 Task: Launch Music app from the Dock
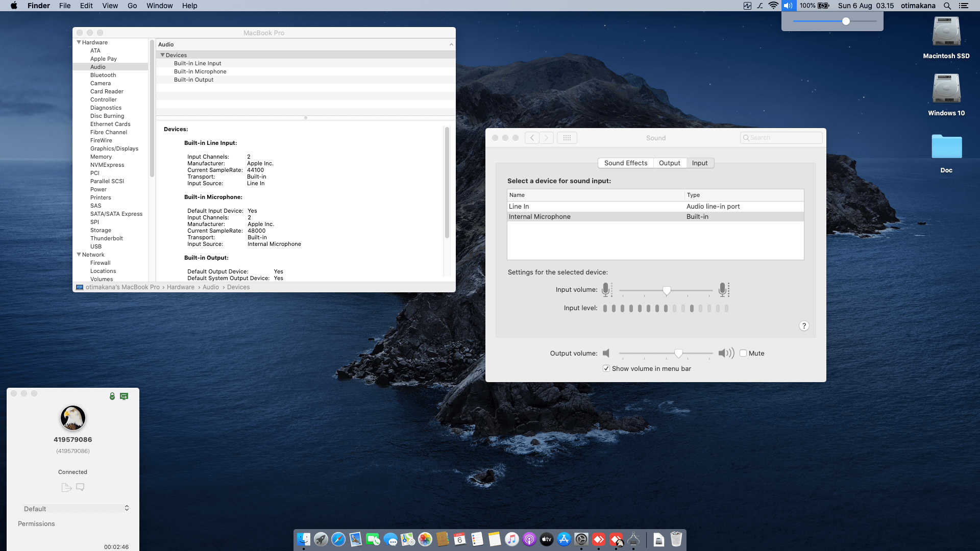point(512,539)
